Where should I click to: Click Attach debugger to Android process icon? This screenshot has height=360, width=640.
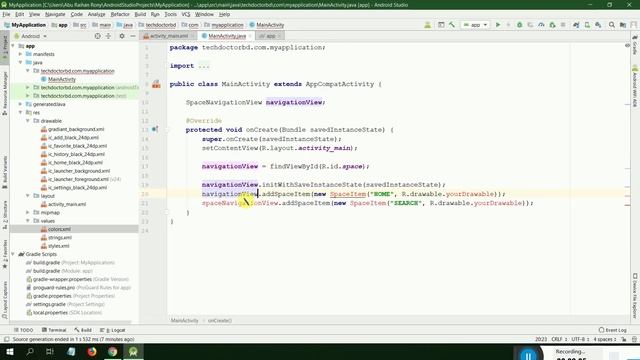click(552, 25)
